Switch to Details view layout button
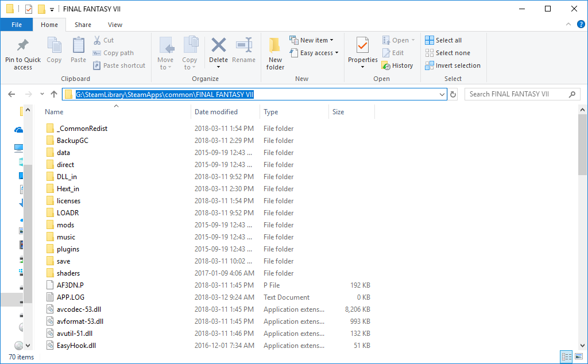588x364 pixels. pos(566,357)
